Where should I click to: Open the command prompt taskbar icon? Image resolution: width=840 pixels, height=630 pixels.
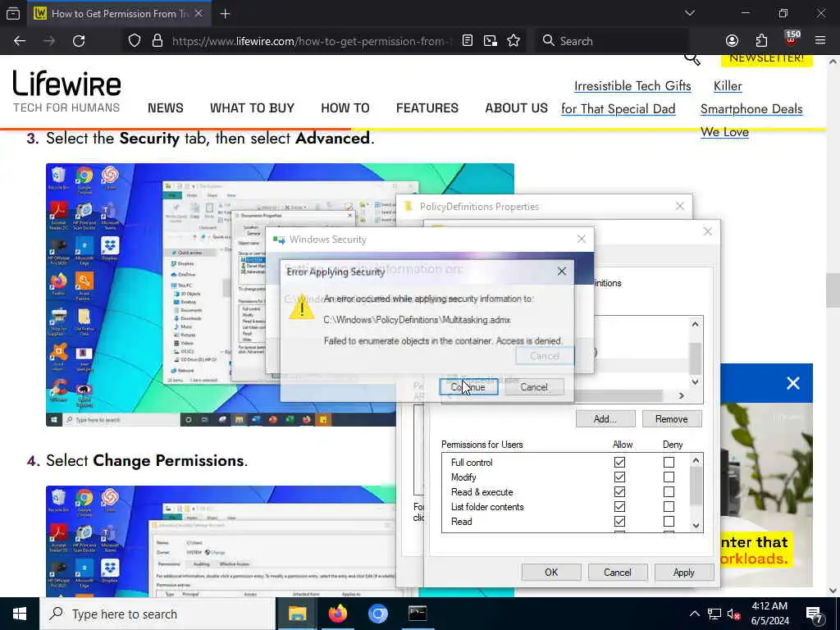pyautogui.click(x=418, y=614)
